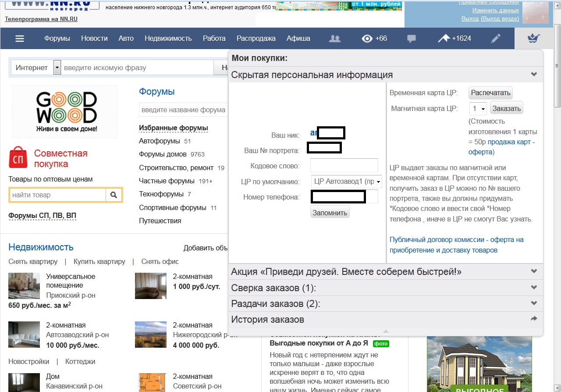561x392 pixels.
Task: Open the Форумы menu item
Action: click(x=57, y=39)
